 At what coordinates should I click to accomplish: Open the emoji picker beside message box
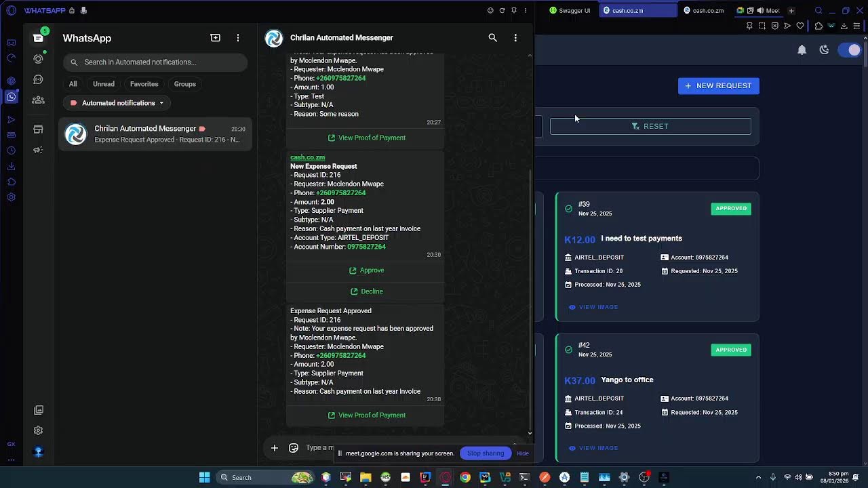pyautogui.click(x=294, y=447)
